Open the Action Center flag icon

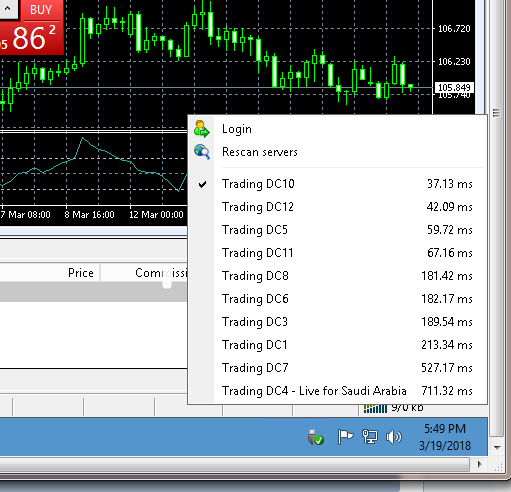[345, 437]
